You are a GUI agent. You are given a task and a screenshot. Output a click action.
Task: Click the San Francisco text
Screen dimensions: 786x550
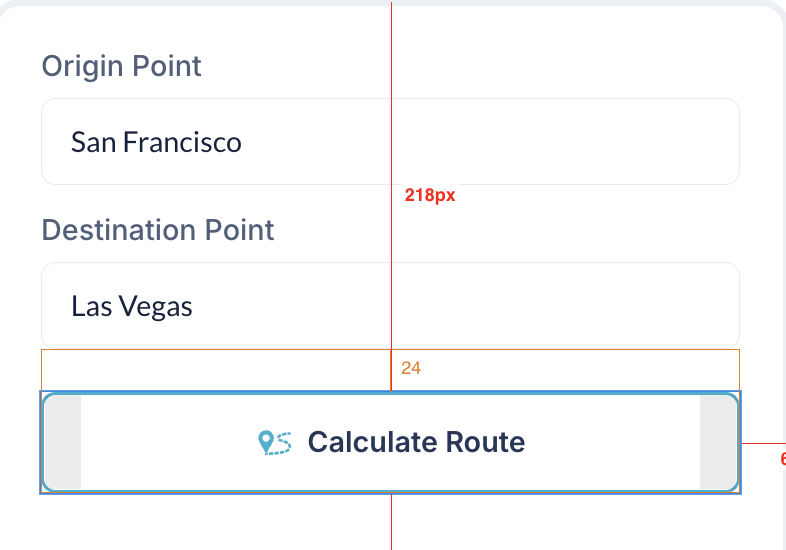156,142
